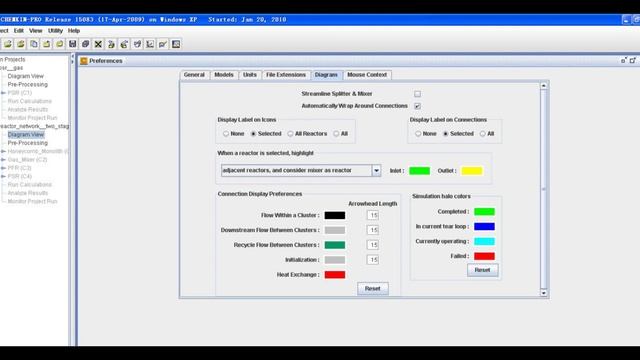
Task: Select All under Display Label on Connections
Action: (482, 133)
